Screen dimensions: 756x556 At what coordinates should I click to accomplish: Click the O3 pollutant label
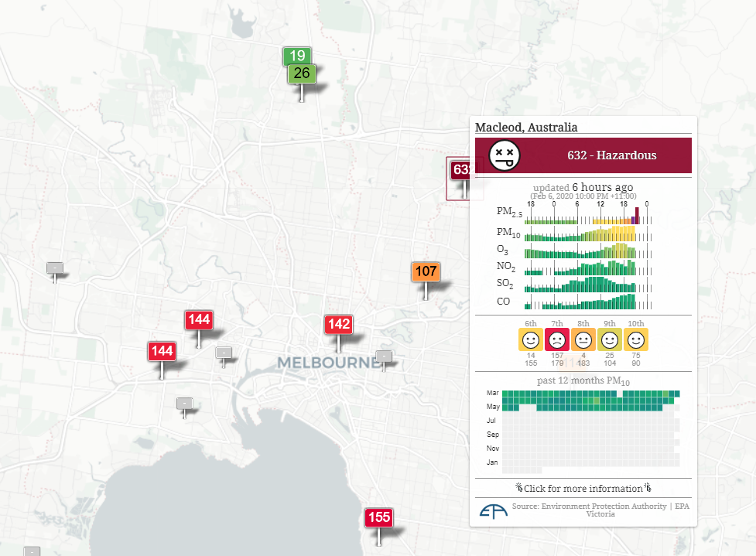coord(502,250)
